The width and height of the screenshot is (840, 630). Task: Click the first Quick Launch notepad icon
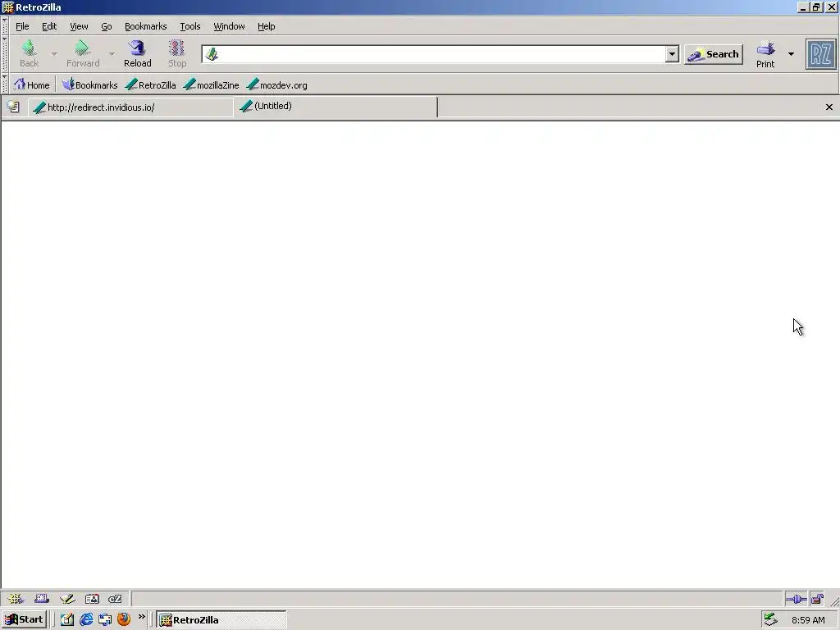pos(67,619)
